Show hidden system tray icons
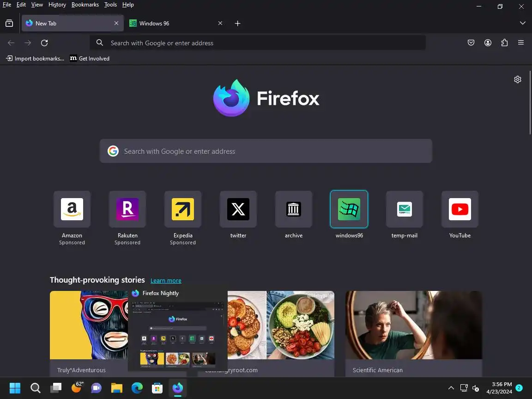This screenshot has width=532, height=399. (451, 387)
